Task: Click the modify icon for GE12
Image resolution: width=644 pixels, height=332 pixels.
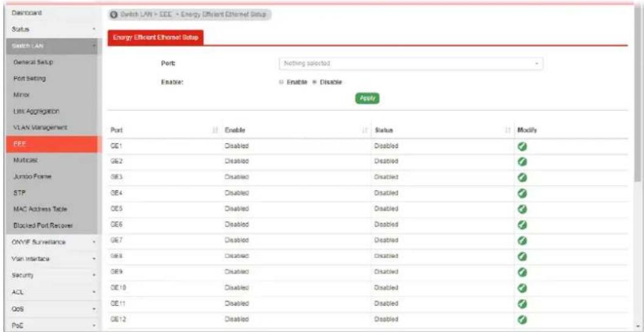Action: (523, 319)
